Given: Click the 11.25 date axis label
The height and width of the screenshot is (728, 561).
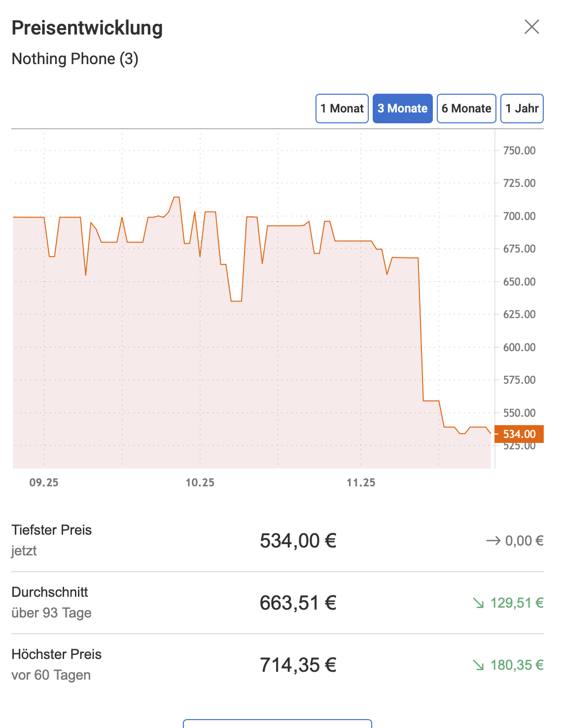Looking at the screenshot, I should 361,482.
